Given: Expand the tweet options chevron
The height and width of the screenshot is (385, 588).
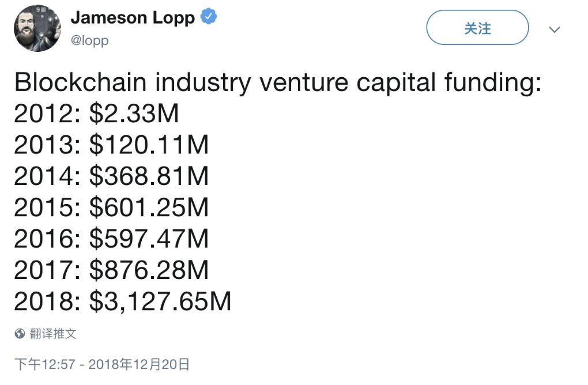Looking at the screenshot, I should tap(555, 29).
